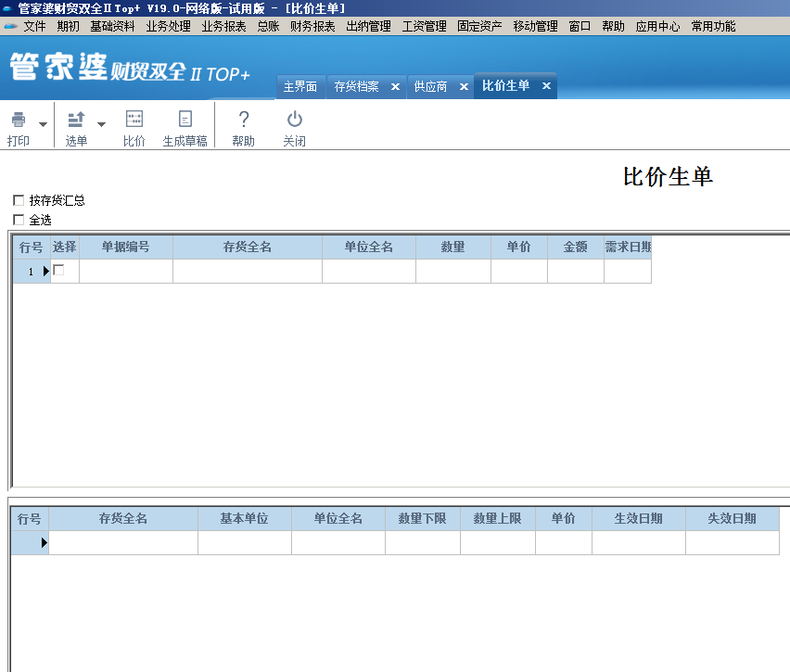Click the 失效日期 column header
This screenshot has width=790, height=672.
pyautogui.click(x=733, y=518)
